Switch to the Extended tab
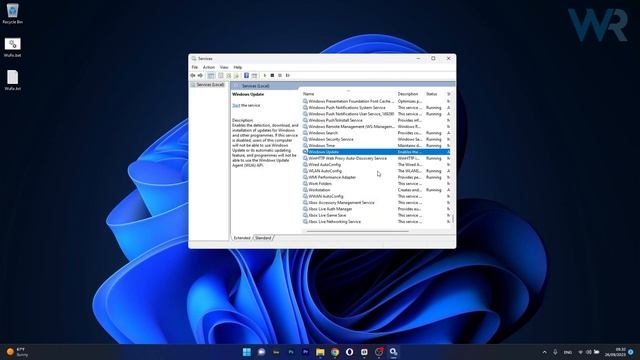The image size is (640, 360). point(242,238)
